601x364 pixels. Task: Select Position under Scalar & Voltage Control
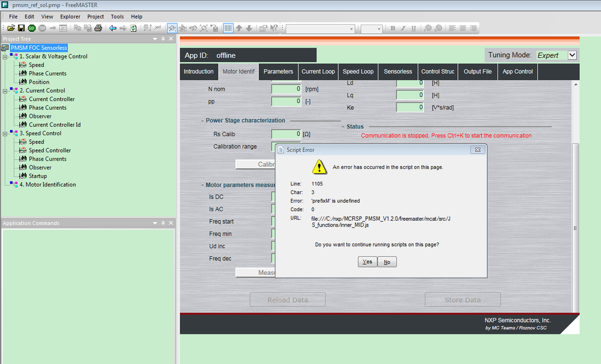click(39, 82)
